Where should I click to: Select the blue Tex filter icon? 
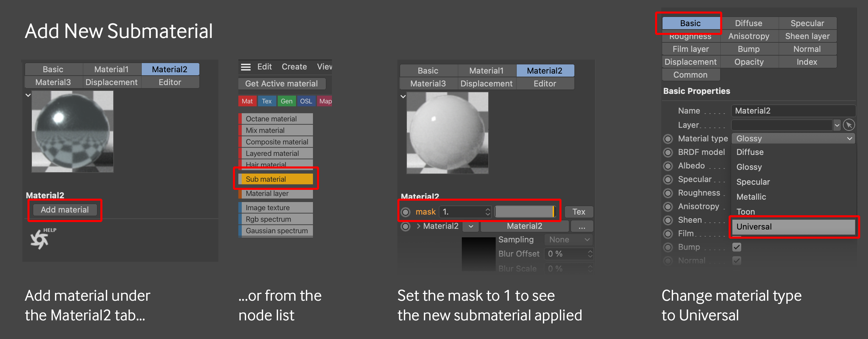pos(267,101)
